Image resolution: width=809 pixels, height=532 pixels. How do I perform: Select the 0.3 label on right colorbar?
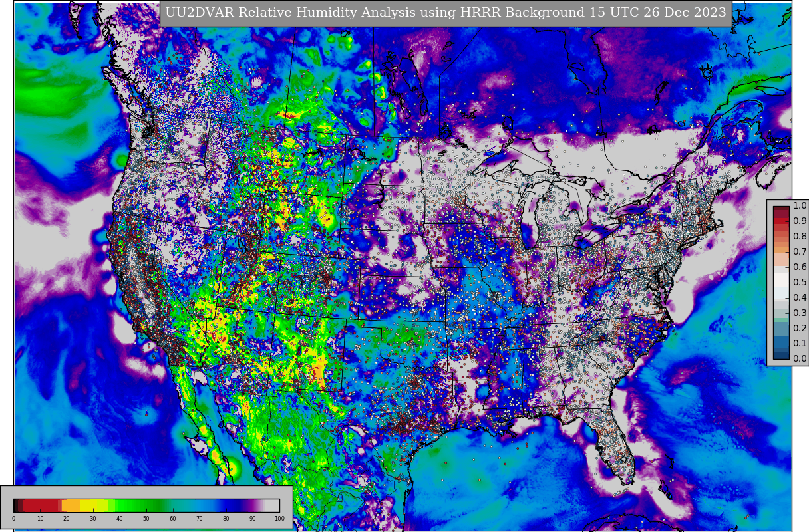click(x=800, y=313)
